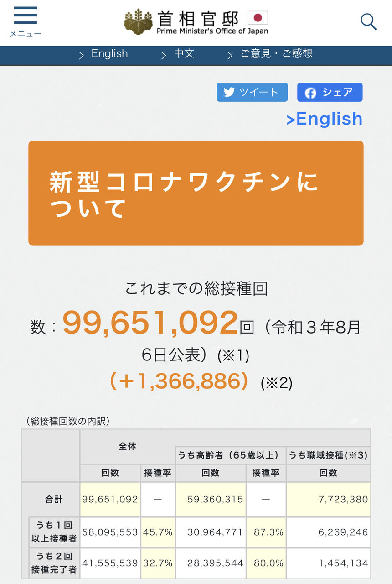Click the Twitter bird icon

(x=229, y=92)
